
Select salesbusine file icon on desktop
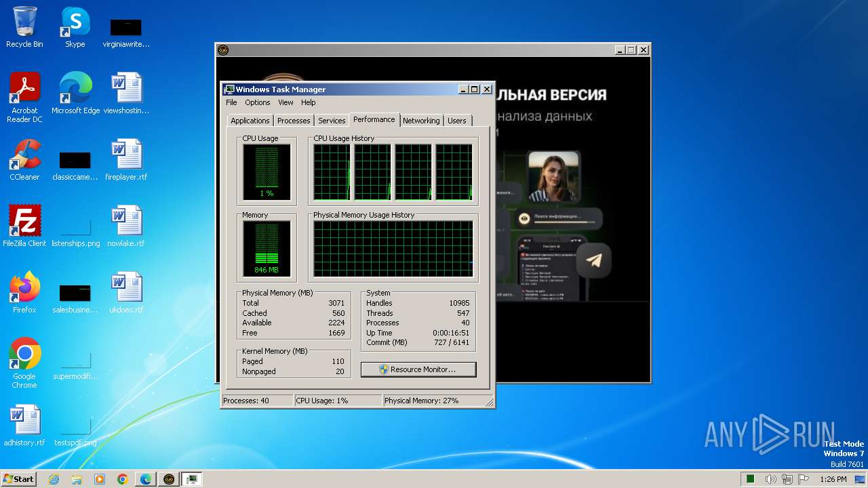tap(75, 300)
